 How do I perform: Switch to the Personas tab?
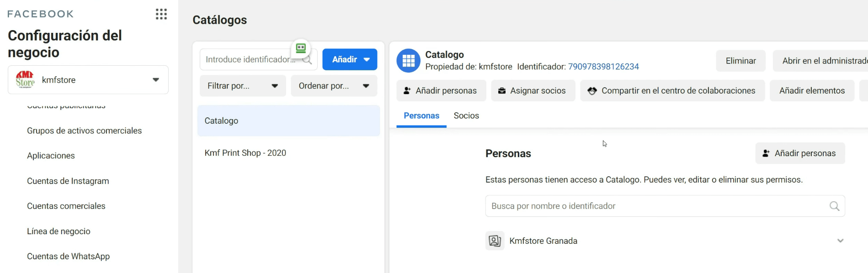click(x=421, y=116)
